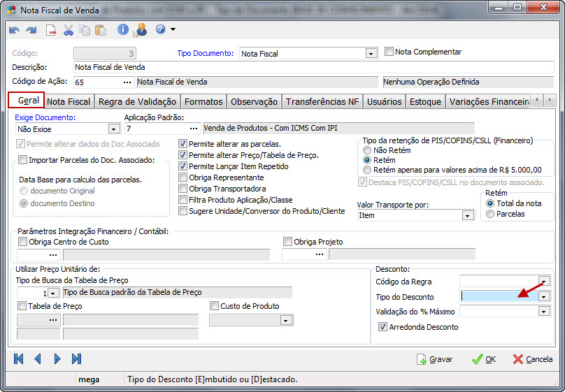Click the undo arrow toolbar icon

(x=15, y=30)
